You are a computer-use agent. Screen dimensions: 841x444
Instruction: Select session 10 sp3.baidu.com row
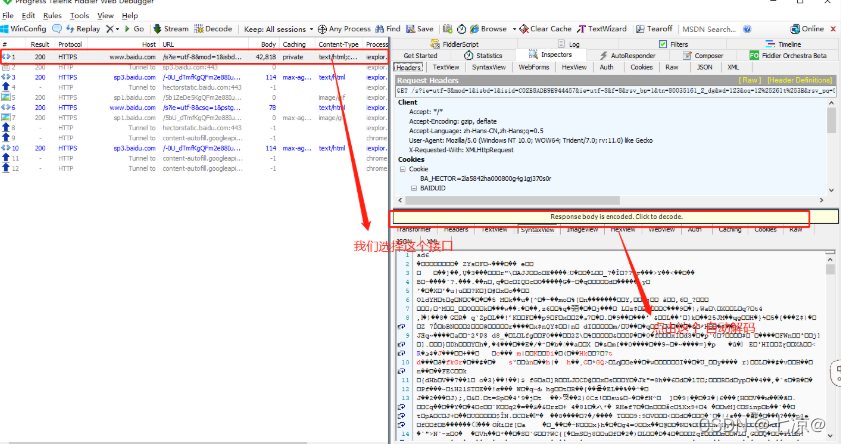pos(194,148)
